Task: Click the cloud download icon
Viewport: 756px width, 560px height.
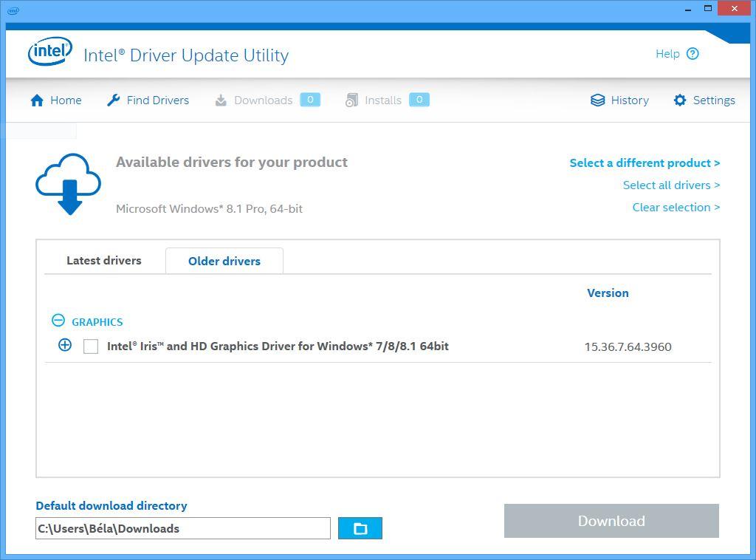Action: (69, 184)
